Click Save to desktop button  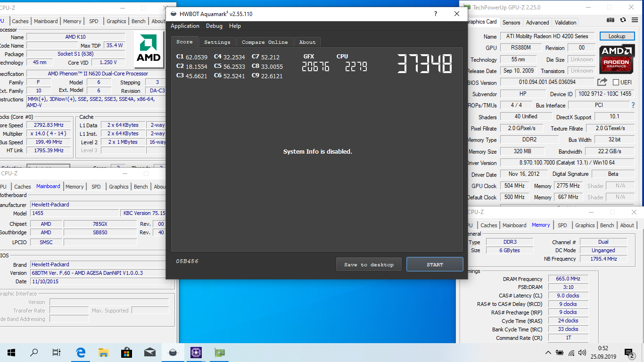tap(369, 264)
